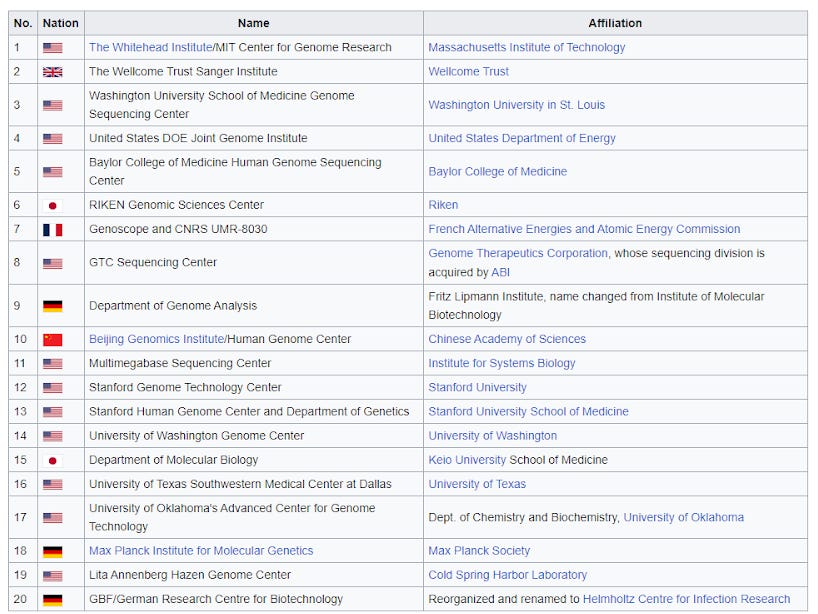The width and height of the screenshot is (818, 614).
Task: Open the Riken link
Action: pyautogui.click(x=443, y=205)
